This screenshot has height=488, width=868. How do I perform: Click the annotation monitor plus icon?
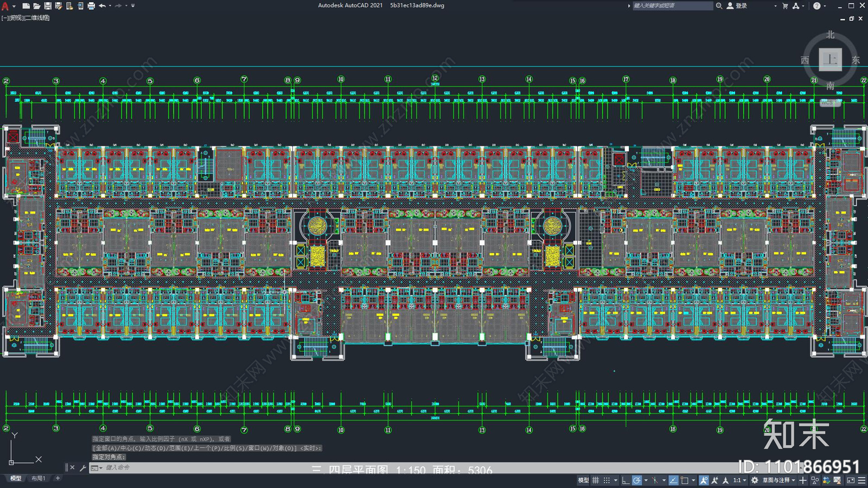point(803,480)
